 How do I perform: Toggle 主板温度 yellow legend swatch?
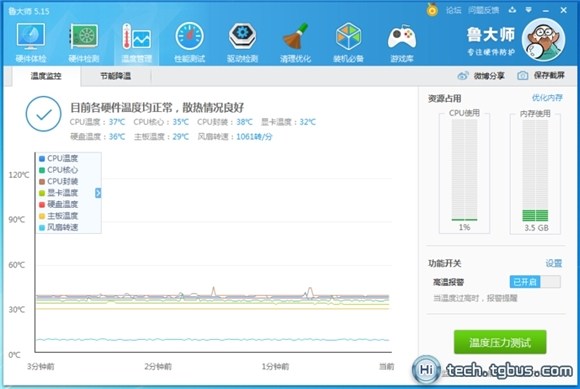click(x=42, y=216)
